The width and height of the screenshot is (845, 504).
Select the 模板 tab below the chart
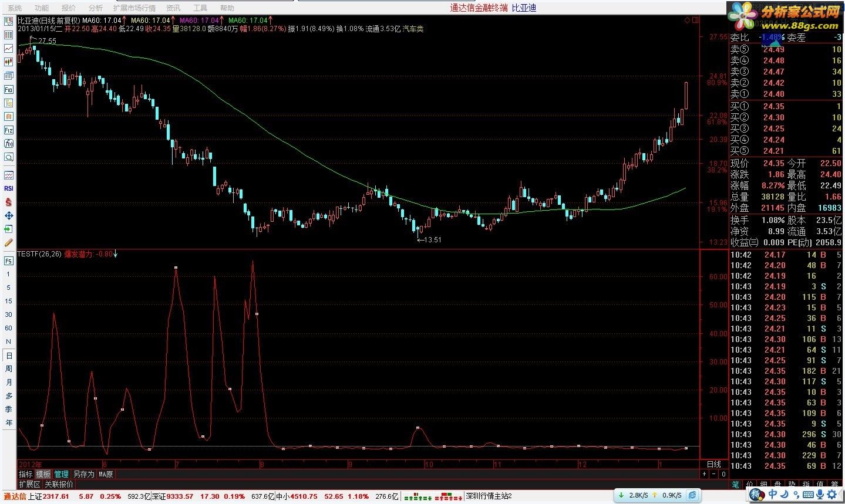tap(43, 474)
